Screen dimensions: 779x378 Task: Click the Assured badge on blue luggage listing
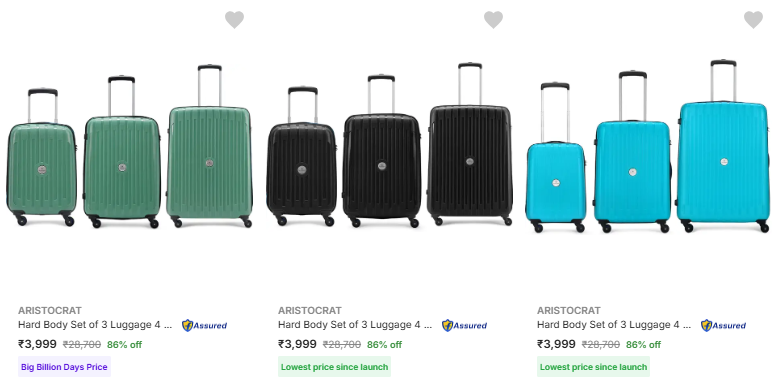723,325
